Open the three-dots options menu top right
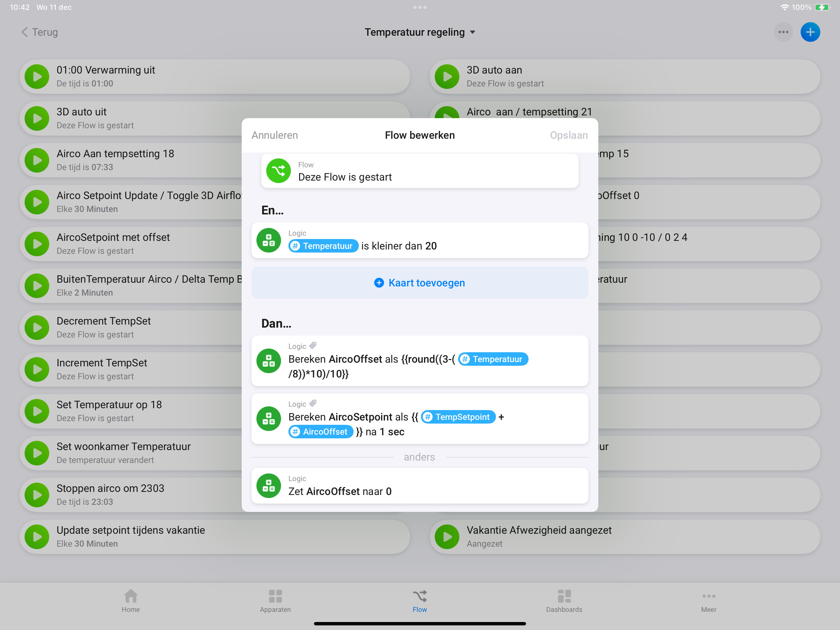The width and height of the screenshot is (840, 630). (x=783, y=32)
